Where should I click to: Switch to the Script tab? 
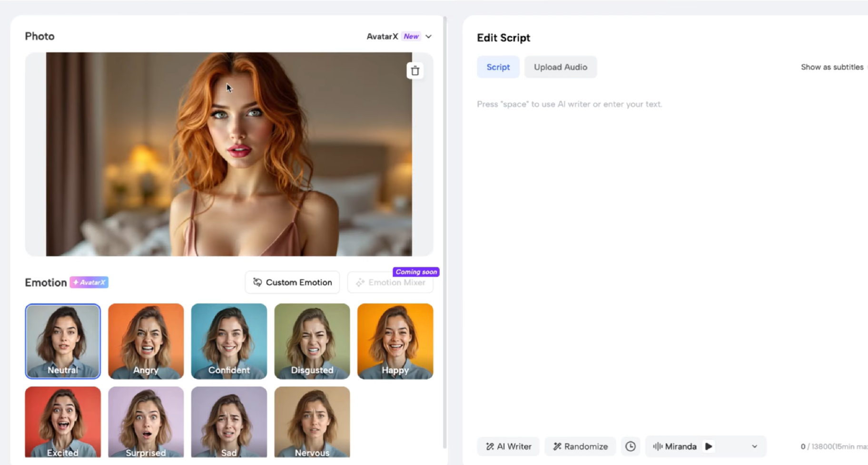click(x=498, y=67)
